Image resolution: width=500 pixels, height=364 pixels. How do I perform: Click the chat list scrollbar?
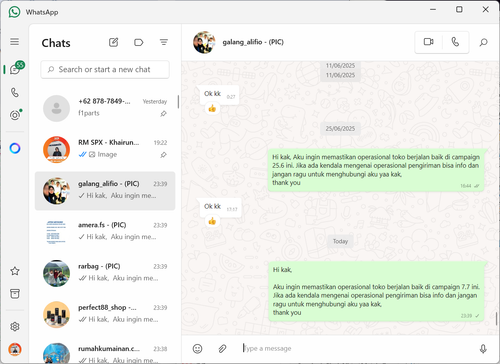tap(178, 102)
